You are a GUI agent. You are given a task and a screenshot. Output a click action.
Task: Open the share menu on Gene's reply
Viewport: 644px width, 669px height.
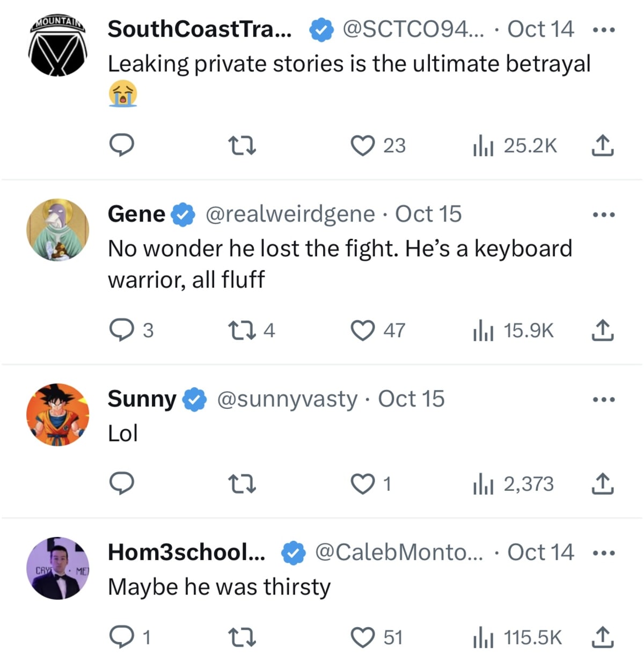coord(603,330)
